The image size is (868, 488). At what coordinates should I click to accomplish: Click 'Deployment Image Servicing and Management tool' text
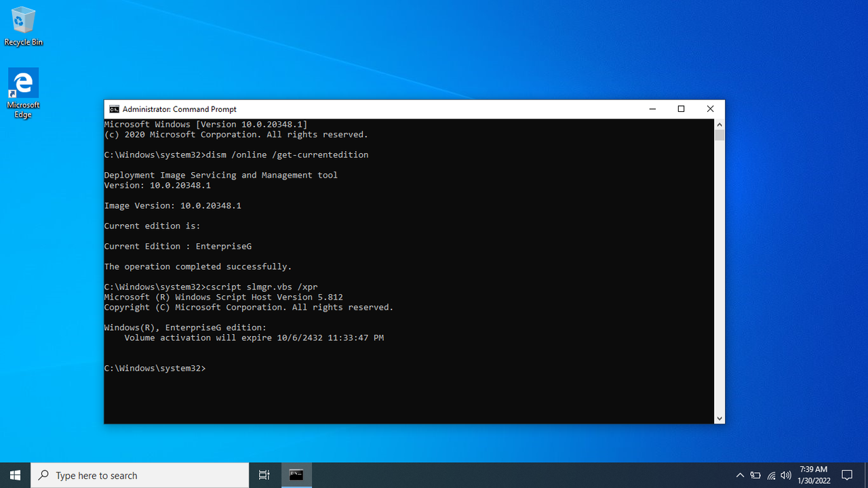point(221,175)
